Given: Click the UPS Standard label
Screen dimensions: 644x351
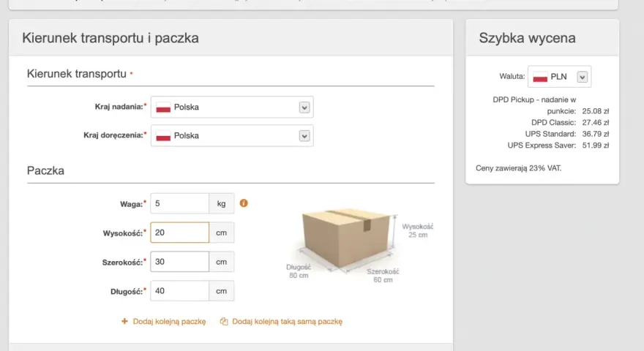Looking at the screenshot, I should click(550, 134).
